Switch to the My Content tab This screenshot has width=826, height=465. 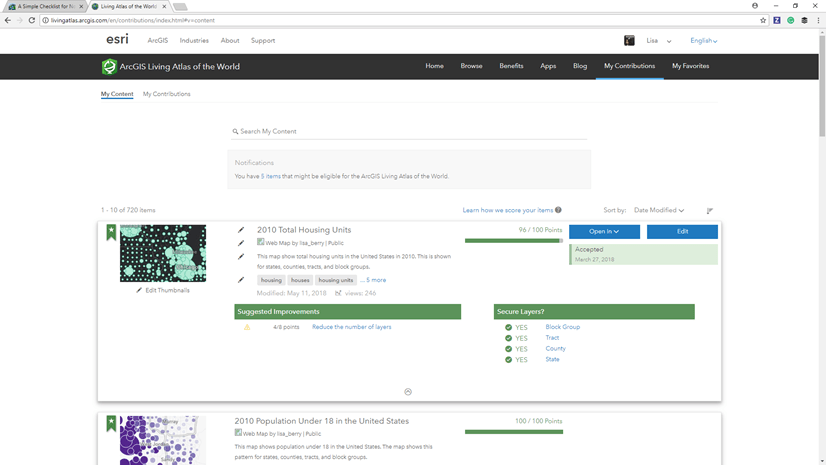tap(117, 94)
